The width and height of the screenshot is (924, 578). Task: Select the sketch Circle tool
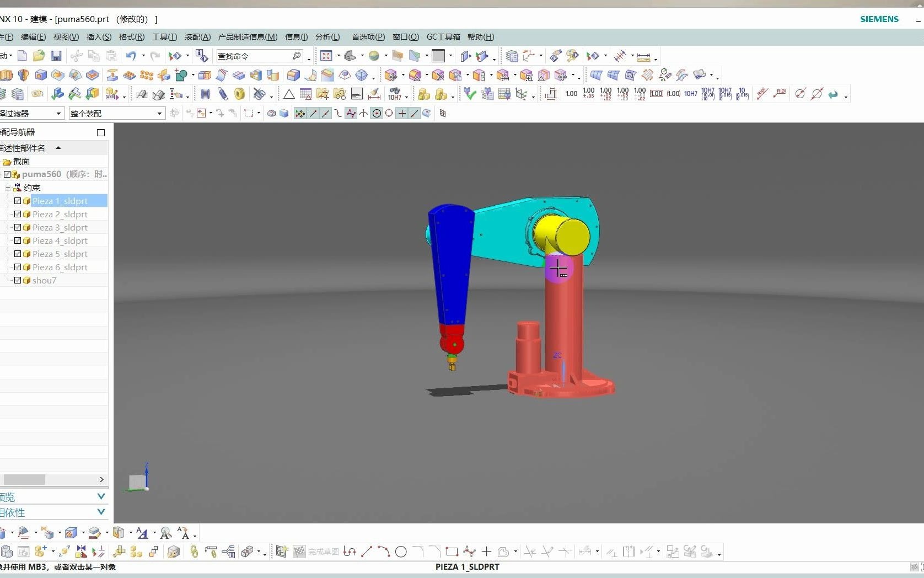click(401, 551)
